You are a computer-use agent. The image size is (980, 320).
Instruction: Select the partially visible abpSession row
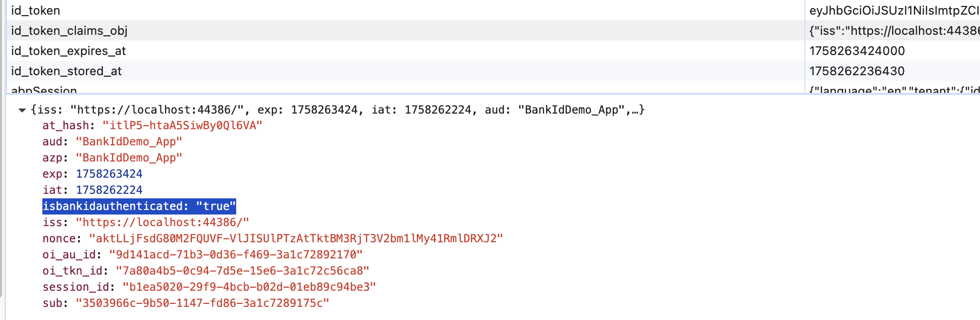[x=44, y=90]
